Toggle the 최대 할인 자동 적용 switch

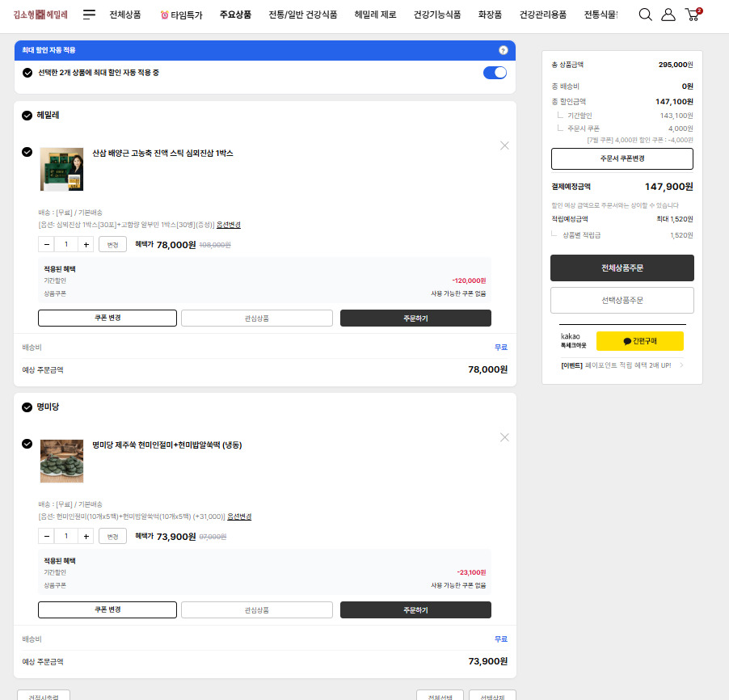click(495, 73)
